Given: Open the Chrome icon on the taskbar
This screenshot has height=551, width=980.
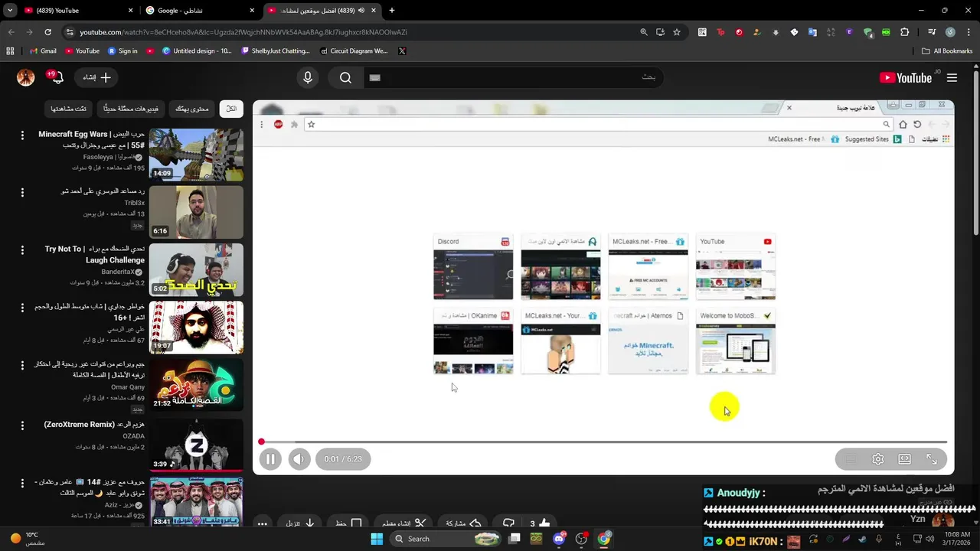Looking at the screenshot, I should (604, 539).
